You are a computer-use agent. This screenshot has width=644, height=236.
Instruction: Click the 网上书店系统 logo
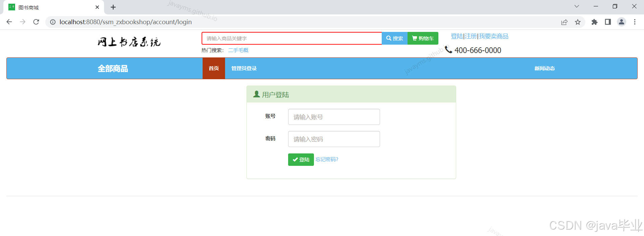[129, 42]
